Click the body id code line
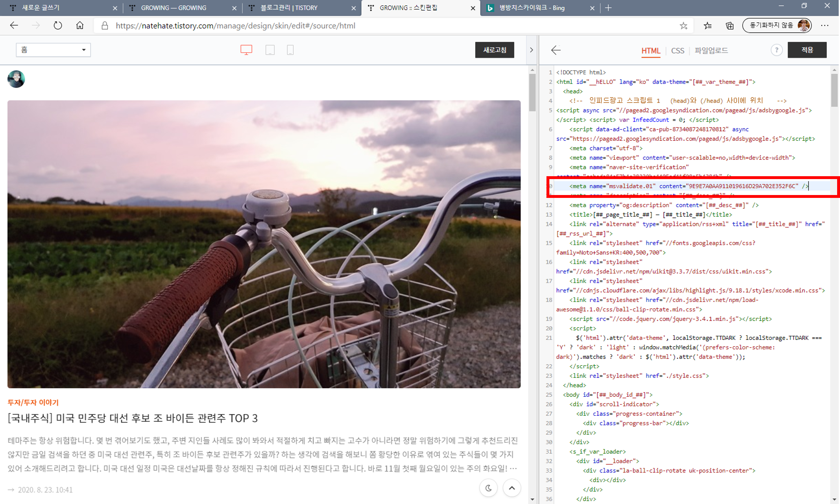Screen dimensions: 840x504 point(607,395)
